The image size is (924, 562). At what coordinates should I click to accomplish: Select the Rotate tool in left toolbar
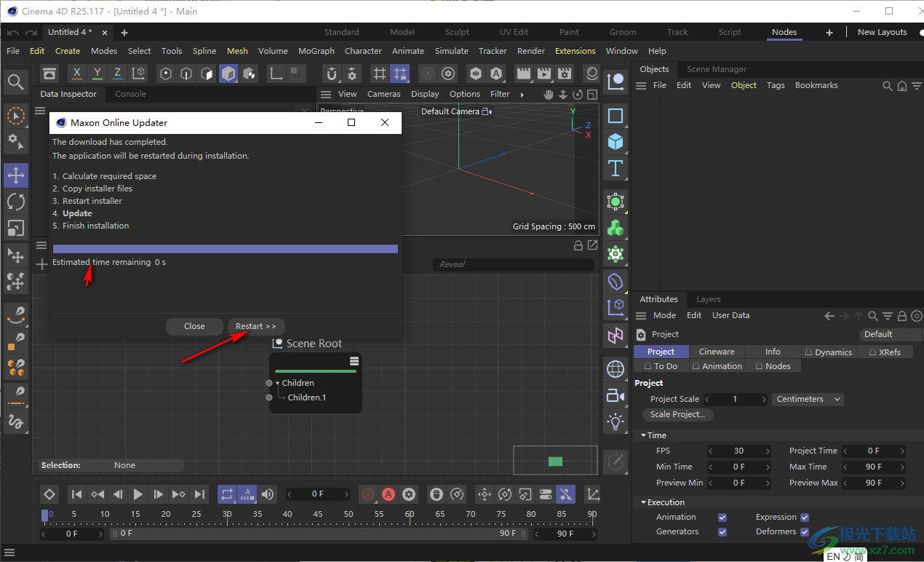(16, 202)
